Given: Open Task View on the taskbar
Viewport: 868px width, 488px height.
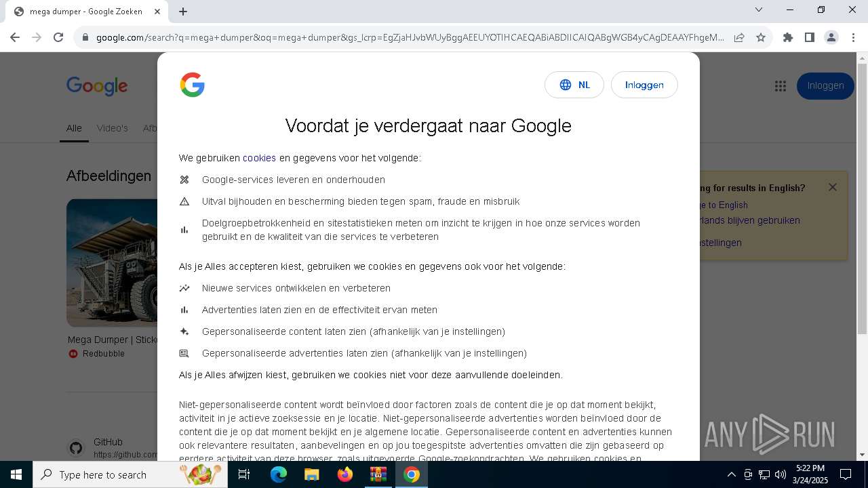Looking at the screenshot, I should 244,474.
